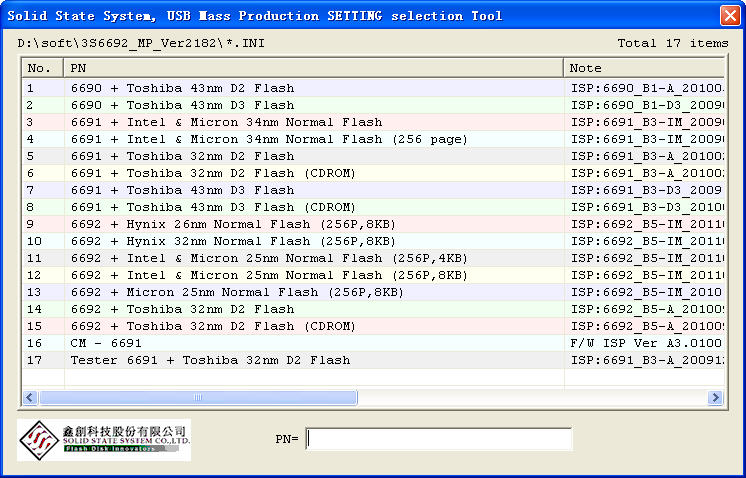Select 6692 + Hynix 32nm Normal Flash row
746x478 pixels.
(237, 241)
